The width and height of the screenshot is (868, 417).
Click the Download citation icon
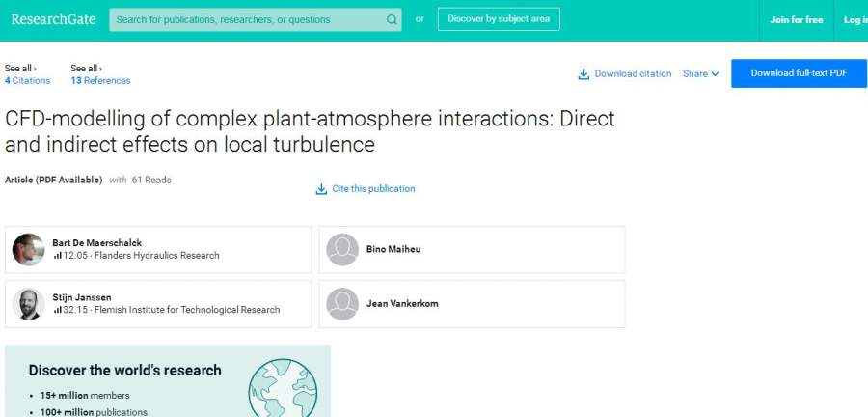click(x=583, y=74)
